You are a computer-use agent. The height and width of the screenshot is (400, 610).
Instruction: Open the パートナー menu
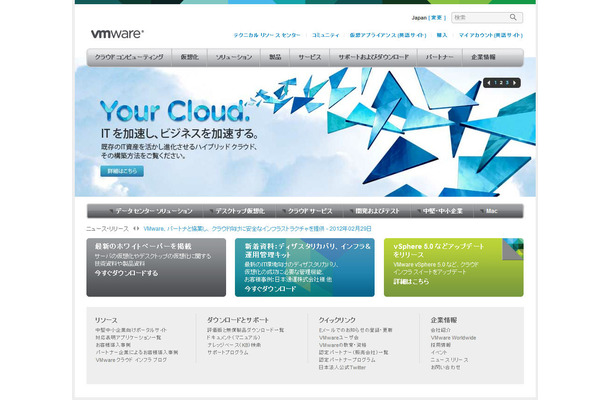coord(440,57)
